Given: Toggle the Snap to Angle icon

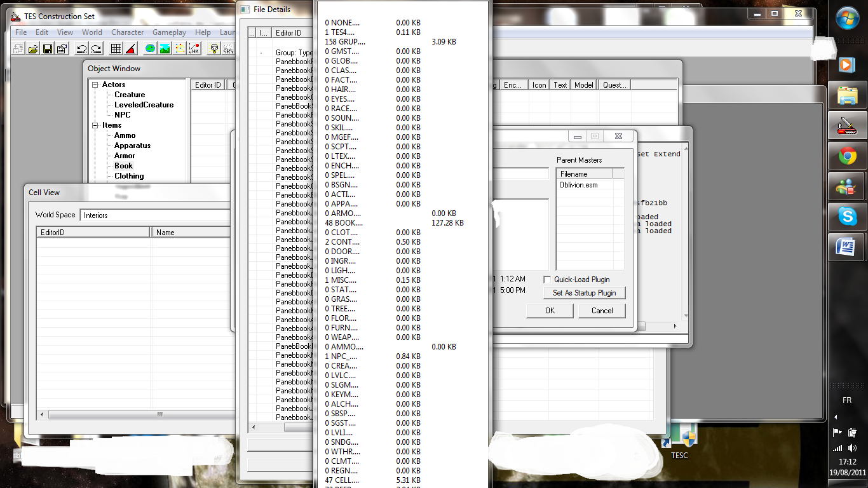Looking at the screenshot, I should pyautogui.click(x=130, y=48).
